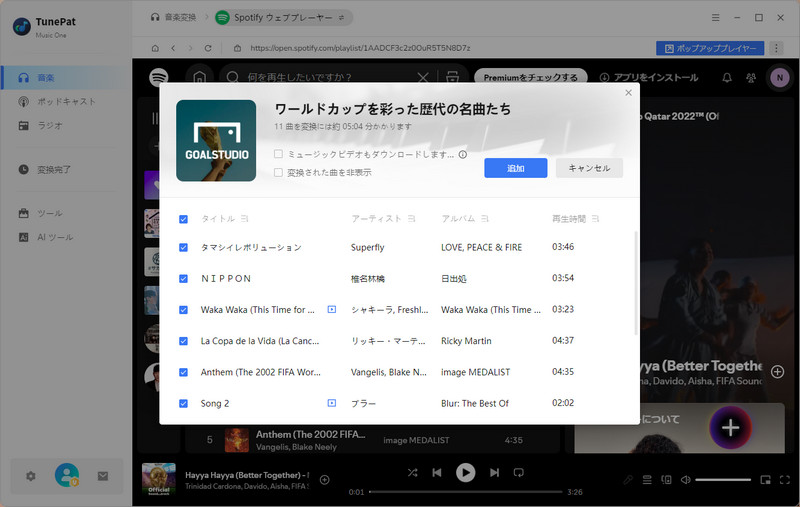The width and height of the screenshot is (800, 507).
Task: Open the mini player icon
Action: [765, 479]
